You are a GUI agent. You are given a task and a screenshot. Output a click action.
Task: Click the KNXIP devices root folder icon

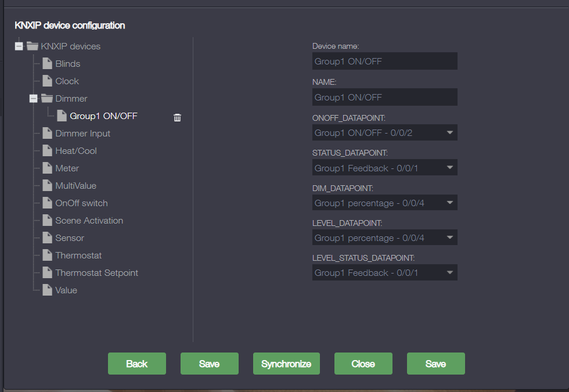(33, 46)
